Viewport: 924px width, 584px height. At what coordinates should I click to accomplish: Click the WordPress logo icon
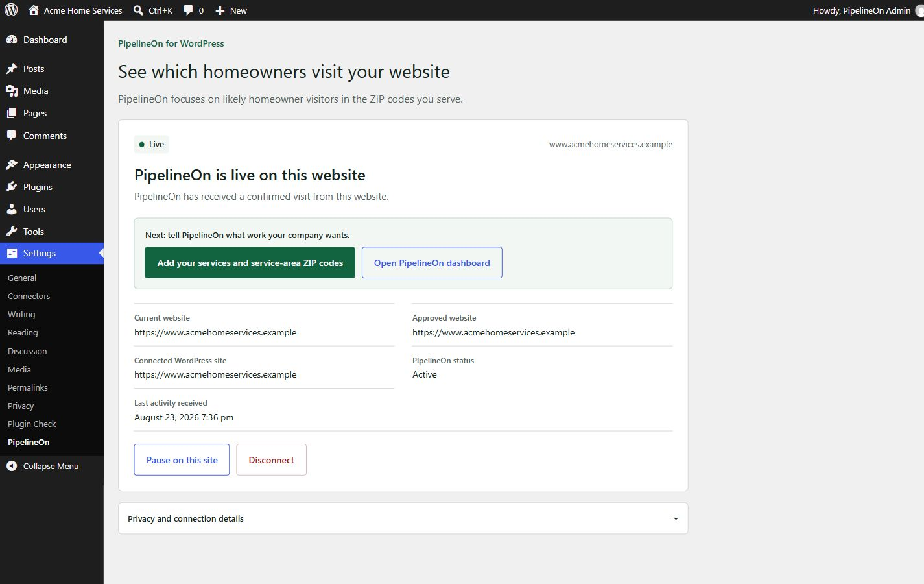point(11,10)
